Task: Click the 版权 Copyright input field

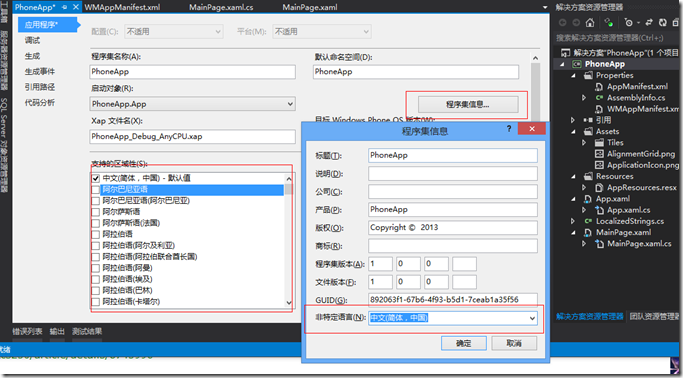Action: click(453, 228)
